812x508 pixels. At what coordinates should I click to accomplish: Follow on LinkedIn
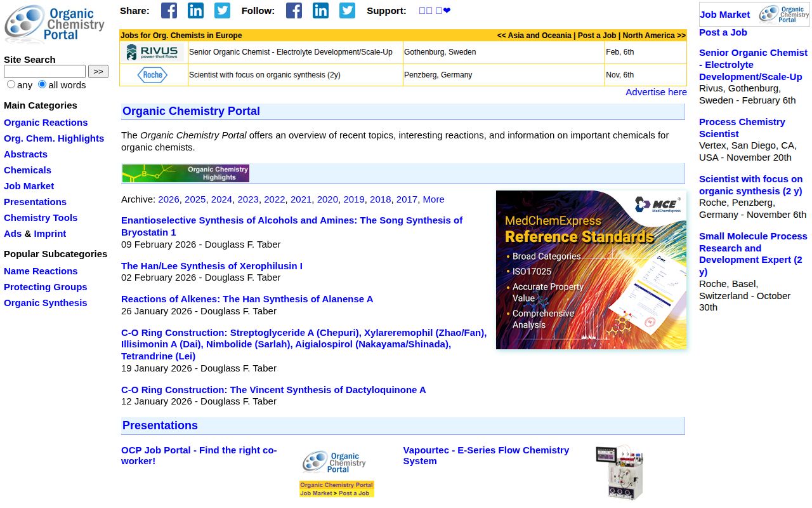point(320,10)
